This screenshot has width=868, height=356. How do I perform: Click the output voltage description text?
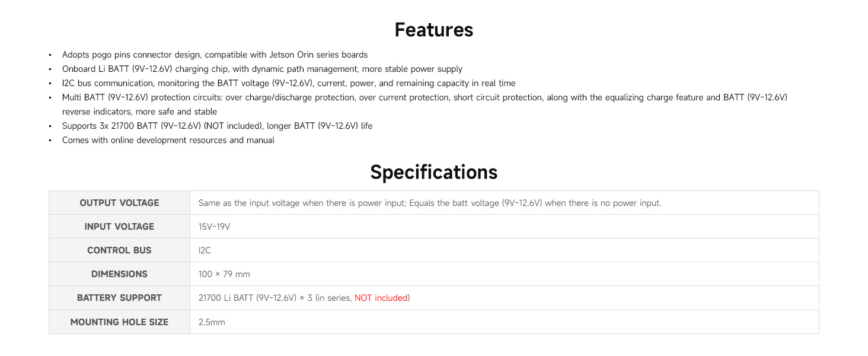pyautogui.click(x=430, y=203)
